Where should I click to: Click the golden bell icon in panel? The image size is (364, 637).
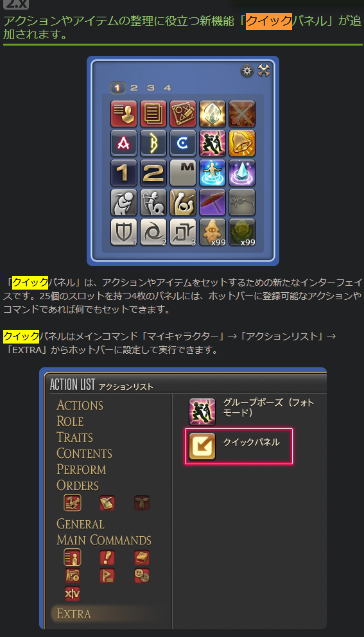(242, 143)
